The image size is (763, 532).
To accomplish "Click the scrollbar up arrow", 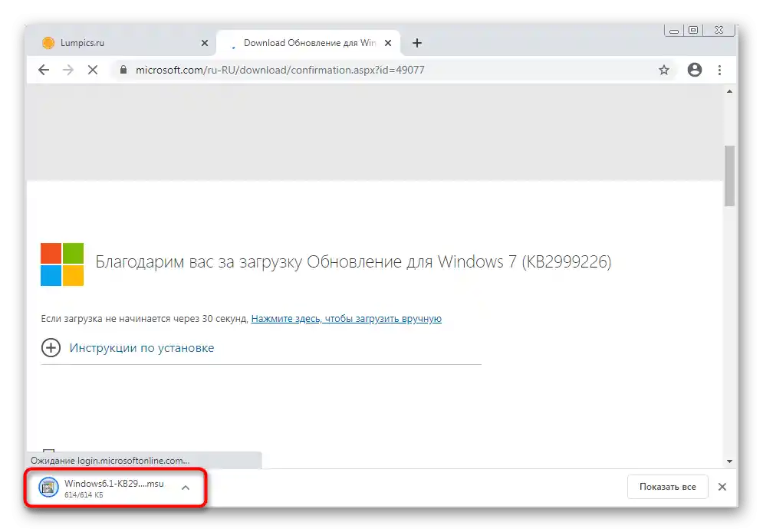I will pos(729,91).
